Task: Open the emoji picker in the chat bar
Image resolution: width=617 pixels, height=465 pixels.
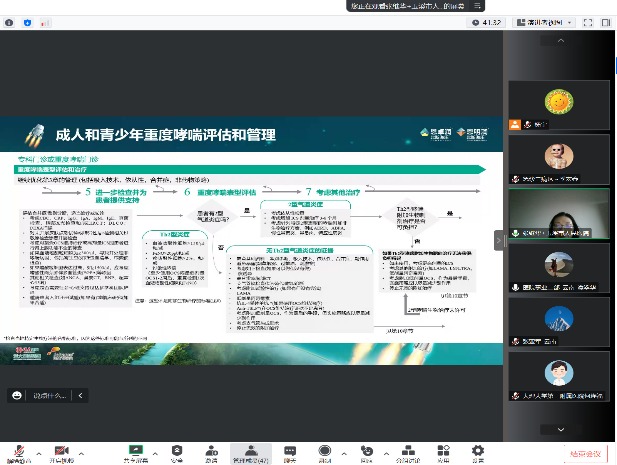Action: point(16,395)
